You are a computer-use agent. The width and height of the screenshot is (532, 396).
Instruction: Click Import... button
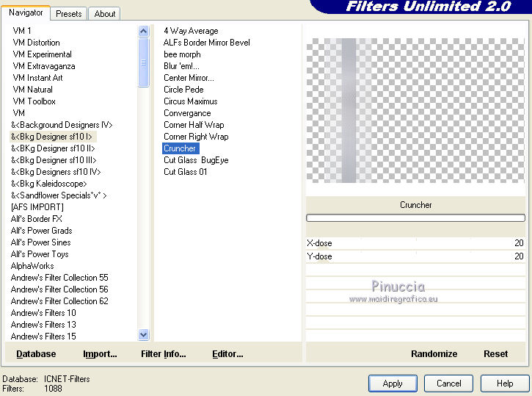pyautogui.click(x=100, y=354)
